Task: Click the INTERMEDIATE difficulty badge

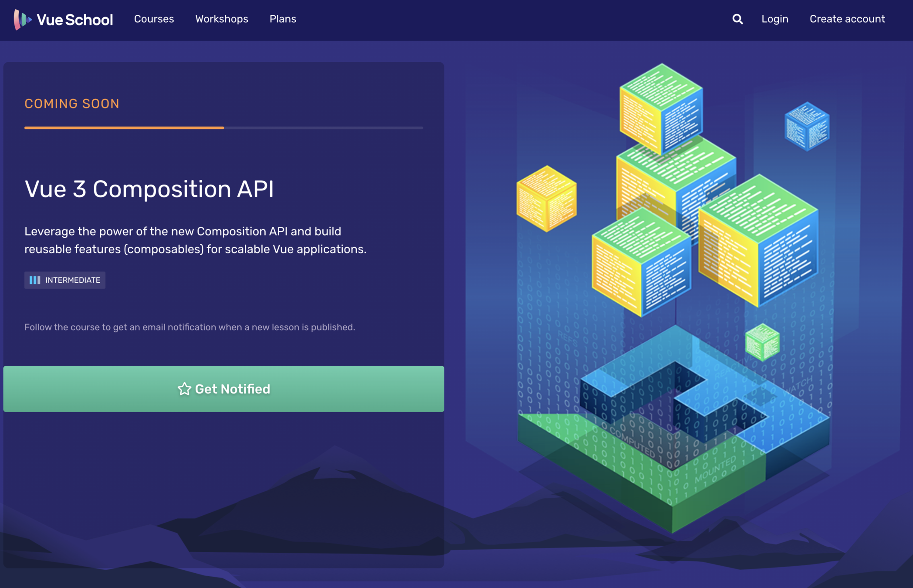Action: pos(65,280)
